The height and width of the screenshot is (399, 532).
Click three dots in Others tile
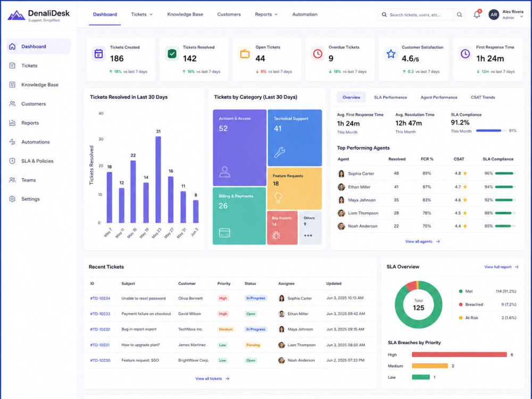[x=308, y=236]
